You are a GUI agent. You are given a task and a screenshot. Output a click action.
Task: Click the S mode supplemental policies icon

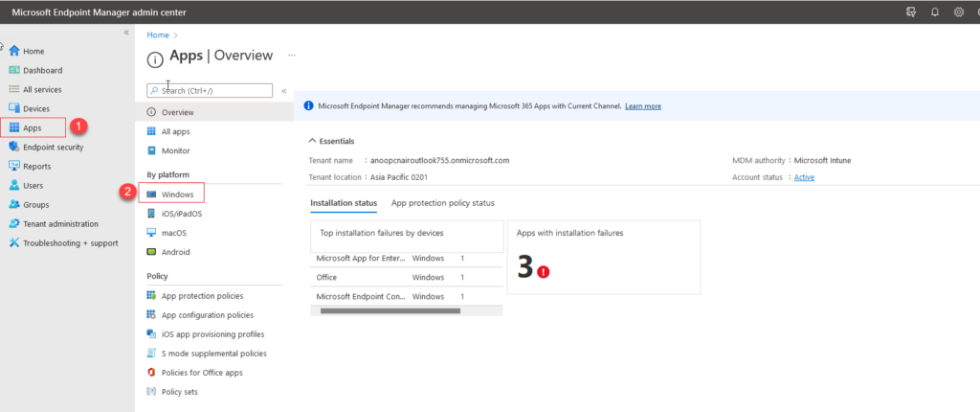[x=150, y=354]
